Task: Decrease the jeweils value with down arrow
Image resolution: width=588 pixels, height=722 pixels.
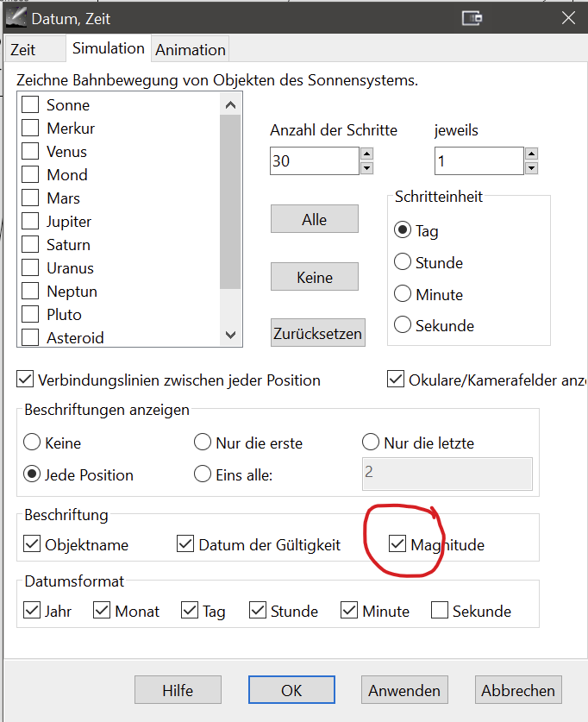Action: [531, 167]
